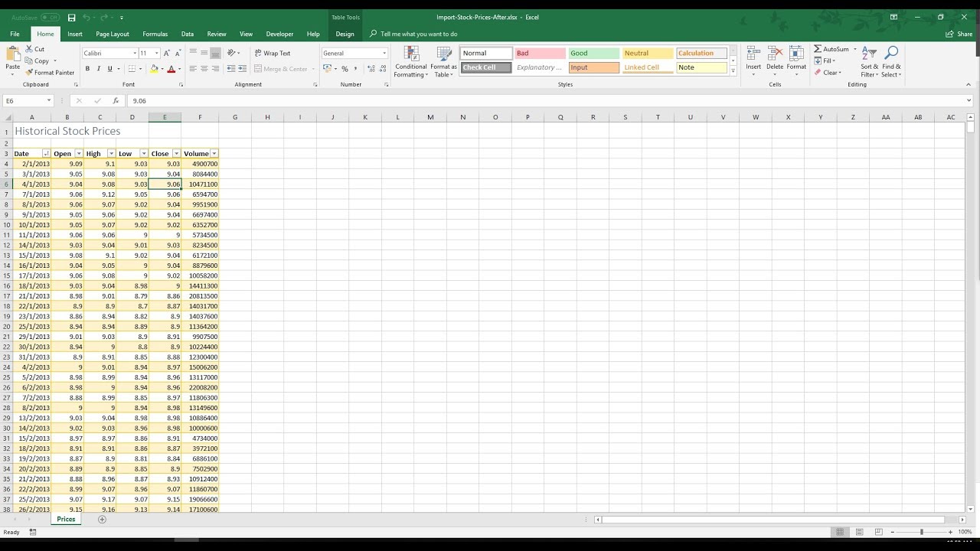Viewport: 980px width, 551px height.
Task: Add a new sheet with plus button
Action: tap(102, 519)
